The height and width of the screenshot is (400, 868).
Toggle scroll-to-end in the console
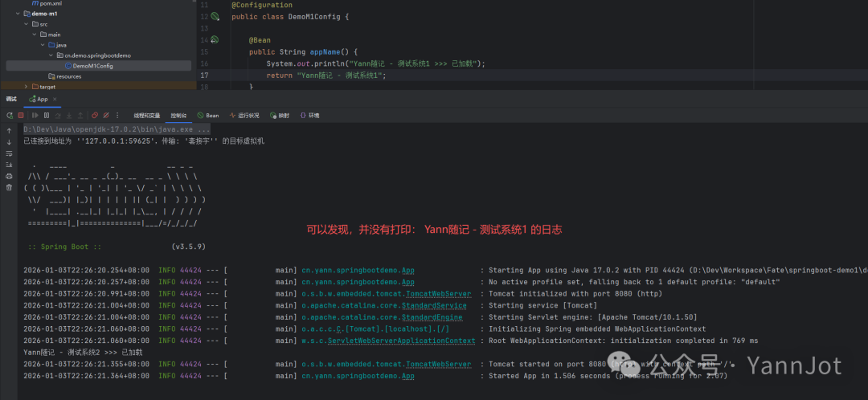tap(9, 165)
